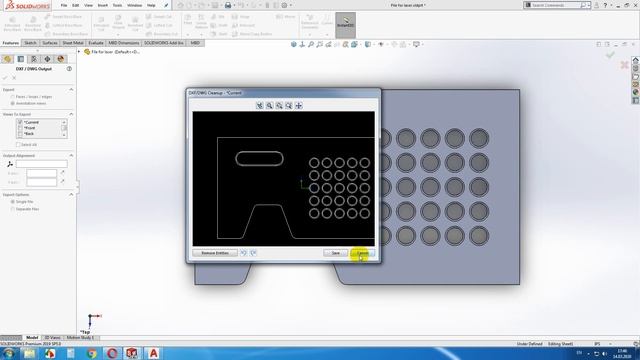
Task: Switch to the Evaluate tab
Action: (x=96, y=43)
